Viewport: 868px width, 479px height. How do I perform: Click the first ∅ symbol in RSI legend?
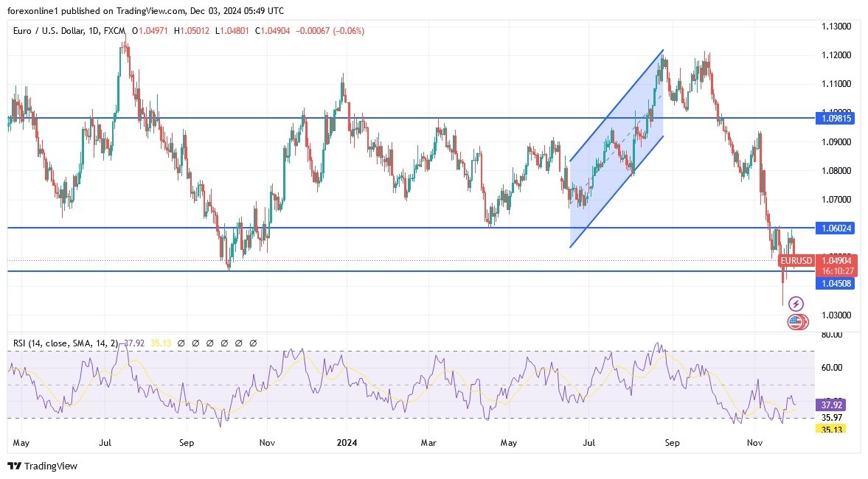(181, 342)
